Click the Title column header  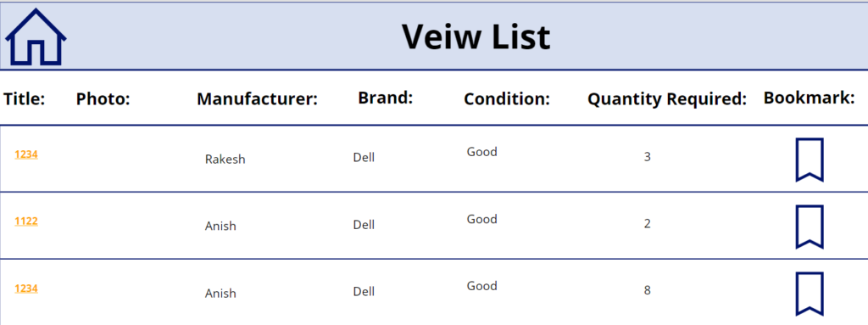pyautogui.click(x=25, y=99)
